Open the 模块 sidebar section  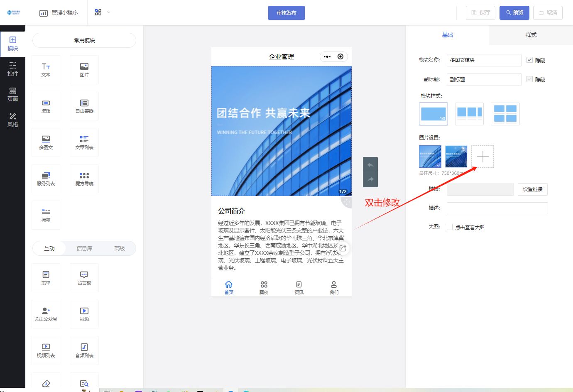[x=12, y=44]
